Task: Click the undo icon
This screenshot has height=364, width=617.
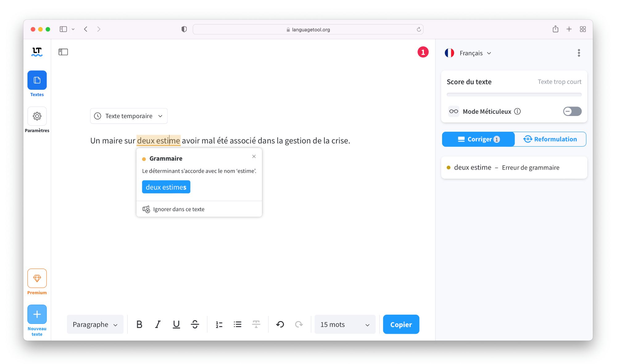Action: 280,324
